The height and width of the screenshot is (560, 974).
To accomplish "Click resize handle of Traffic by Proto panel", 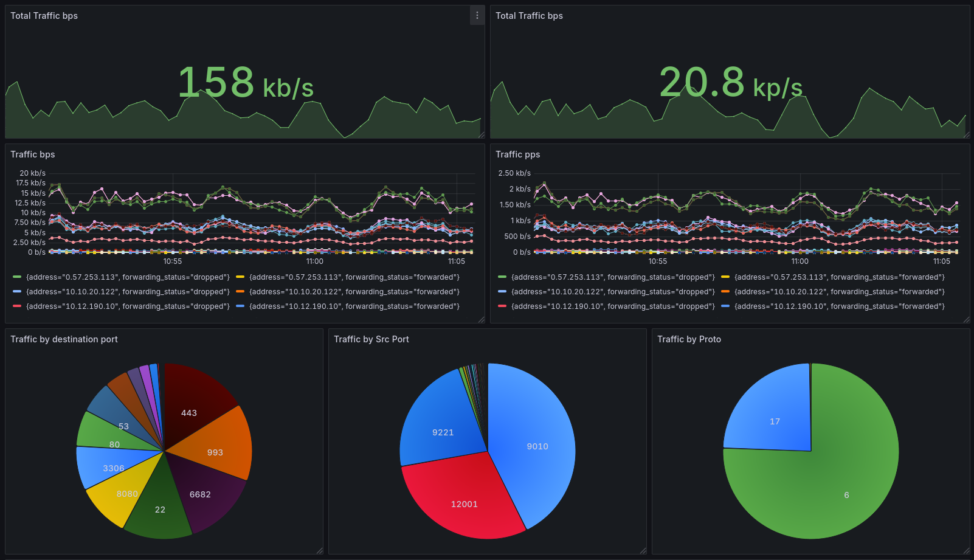I will click(967, 551).
